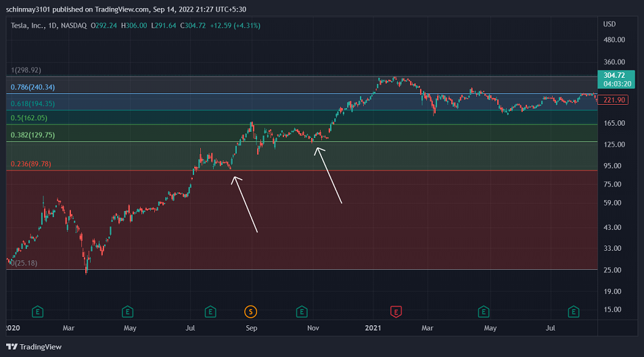Click the NASDAQ exchange label
Image resolution: width=644 pixels, height=357 pixels.
click(74, 26)
